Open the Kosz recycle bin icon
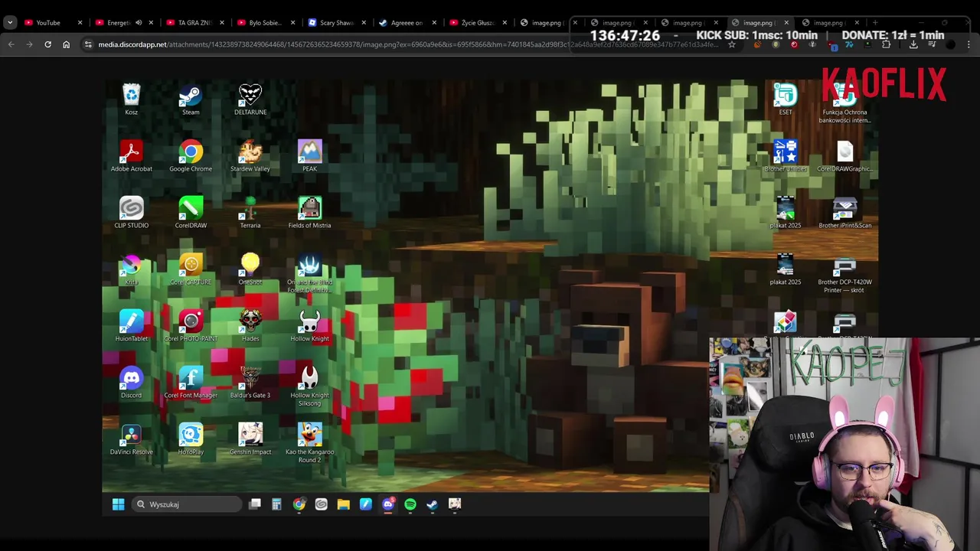 point(132,100)
